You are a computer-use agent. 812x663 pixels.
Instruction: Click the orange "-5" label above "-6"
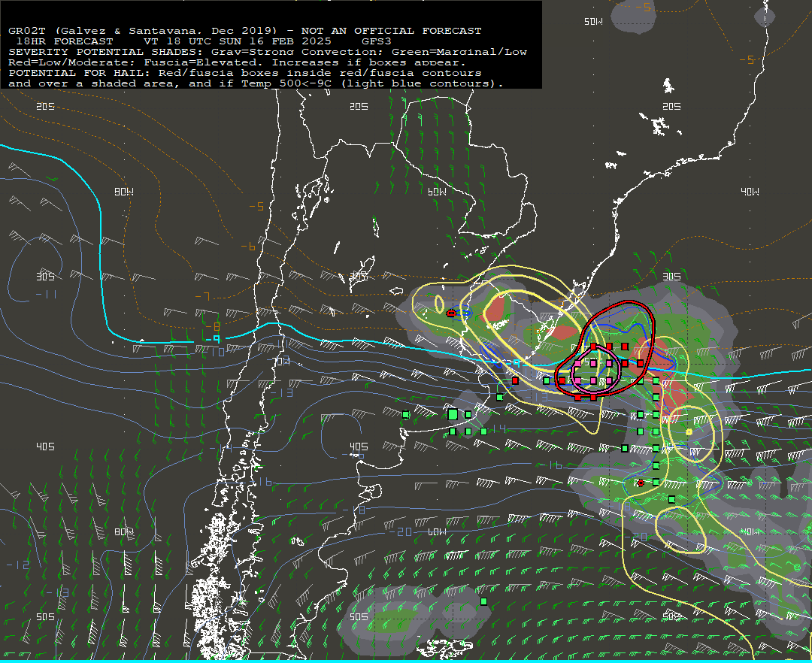pos(257,207)
